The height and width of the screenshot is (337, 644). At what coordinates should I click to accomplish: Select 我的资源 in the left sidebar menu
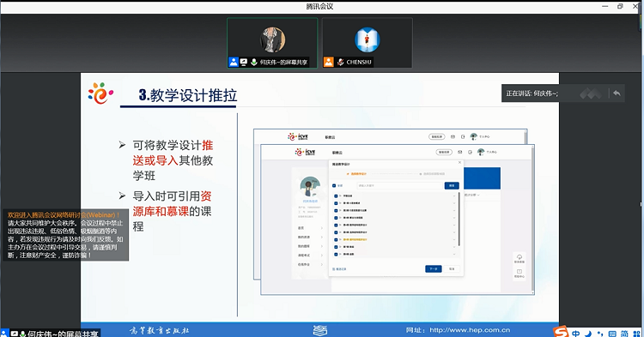pos(304,237)
